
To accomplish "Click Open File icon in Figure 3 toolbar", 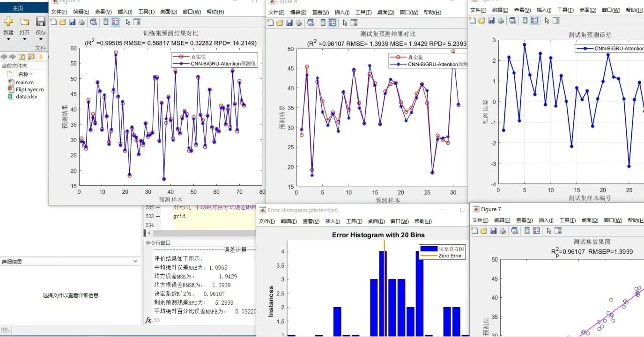I will pos(63,22).
